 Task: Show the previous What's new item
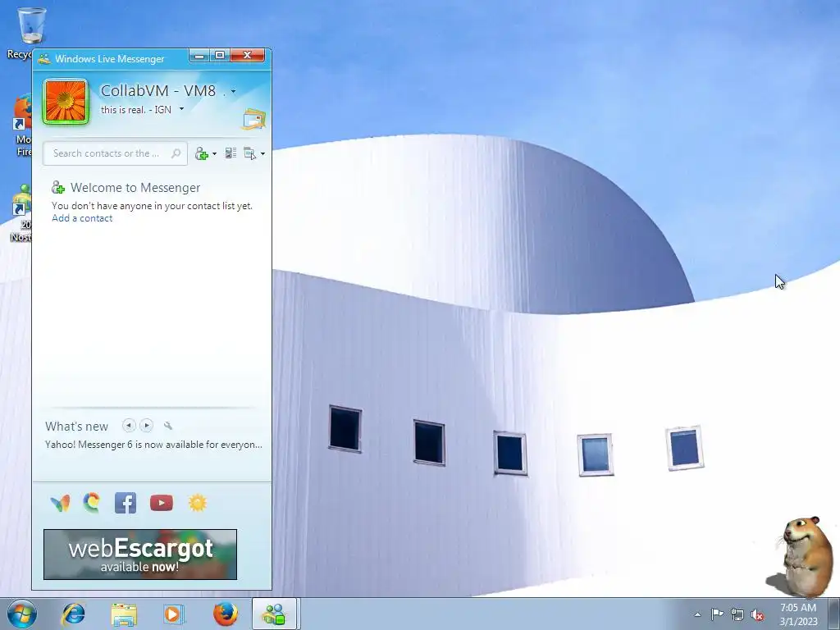tap(129, 426)
